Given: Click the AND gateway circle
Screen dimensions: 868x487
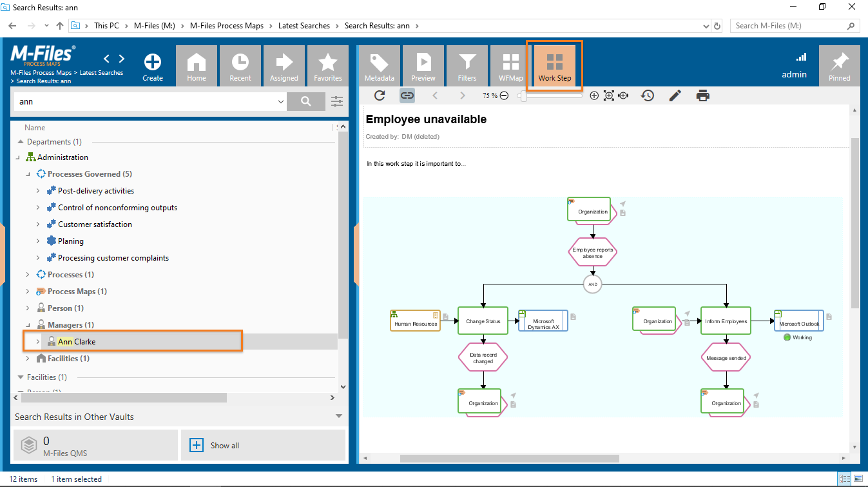Looking at the screenshot, I should coord(592,284).
